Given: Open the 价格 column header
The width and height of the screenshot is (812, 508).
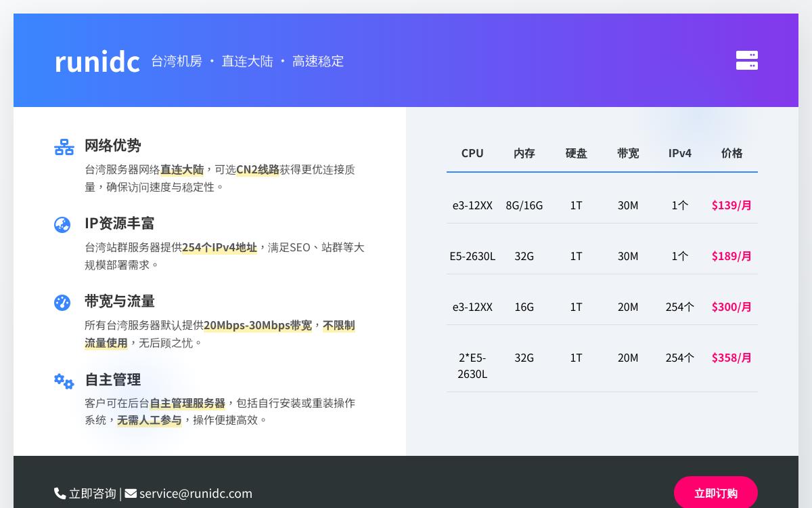Looking at the screenshot, I should point(731,153).
